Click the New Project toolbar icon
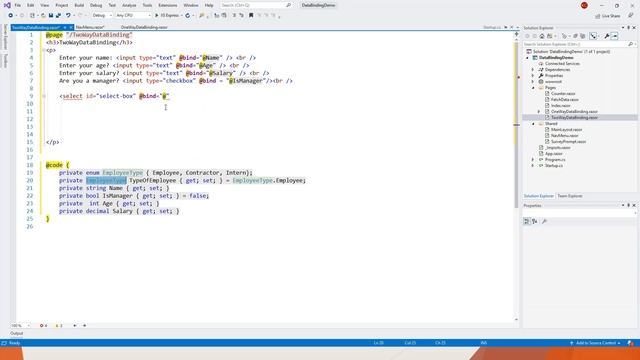This screenshot has height=360, width=640. [32, 16]
